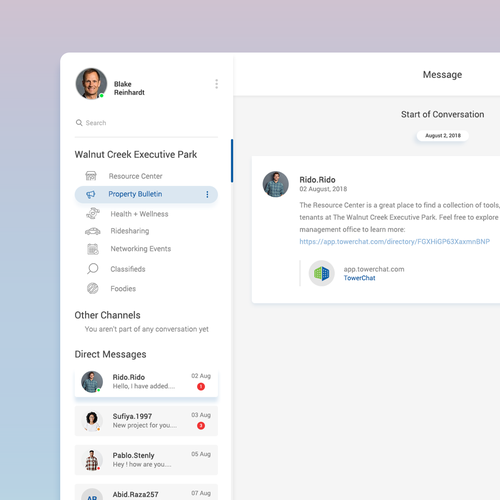Focus the Search input field
The height and width of the screenshot is (500, 500).
point(146,123)
